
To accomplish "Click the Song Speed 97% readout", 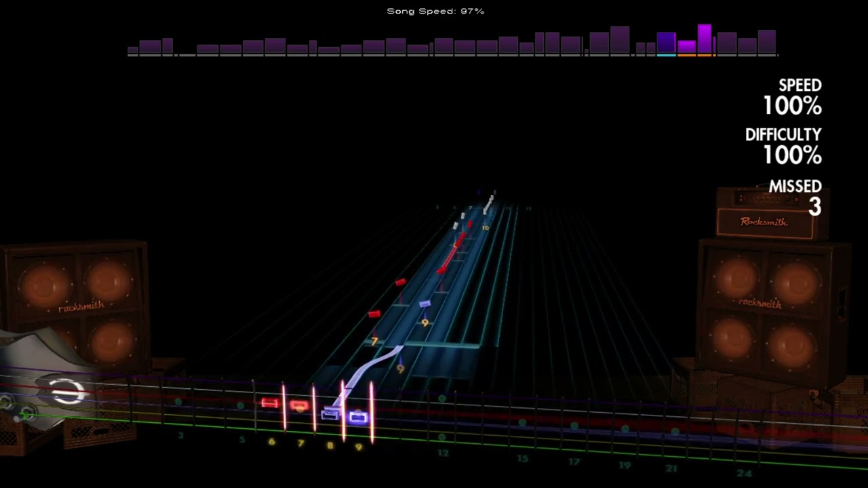I will click(x=435, y=12).
